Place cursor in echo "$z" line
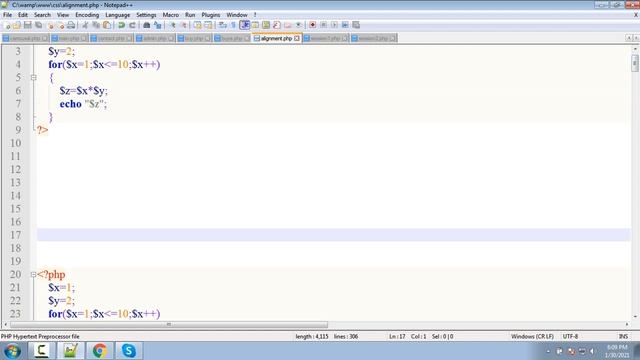 [83, 104]
